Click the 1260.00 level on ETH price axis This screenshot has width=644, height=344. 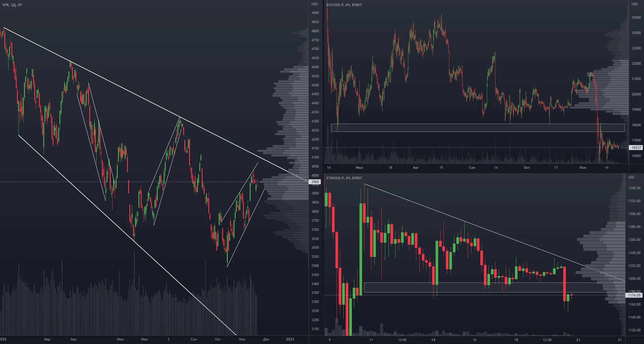coord(634,240)
